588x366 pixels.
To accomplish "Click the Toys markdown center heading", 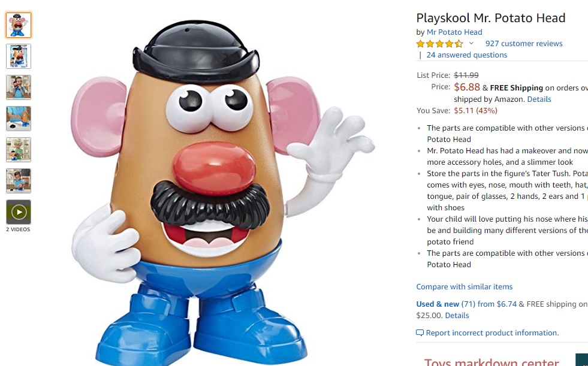I will pyautogui.click(x=491, y=362).
